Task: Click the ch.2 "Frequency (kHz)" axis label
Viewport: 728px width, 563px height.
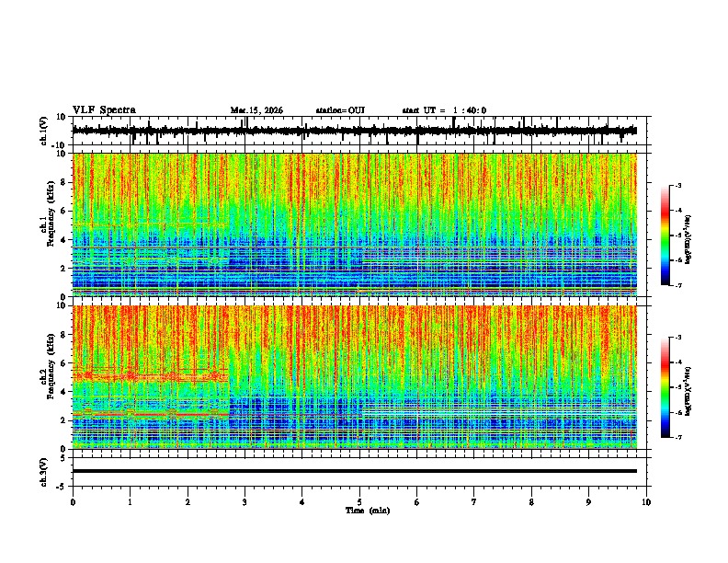Action: point(51,366)
